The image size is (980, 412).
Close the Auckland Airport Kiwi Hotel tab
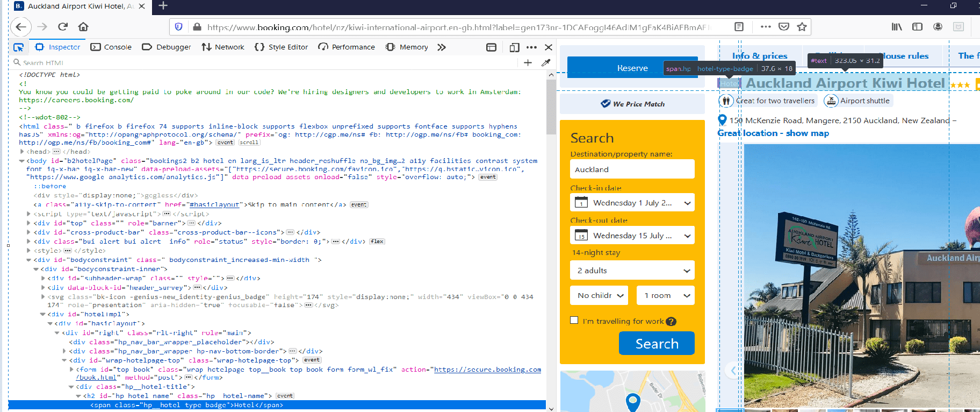click(142, 6)
